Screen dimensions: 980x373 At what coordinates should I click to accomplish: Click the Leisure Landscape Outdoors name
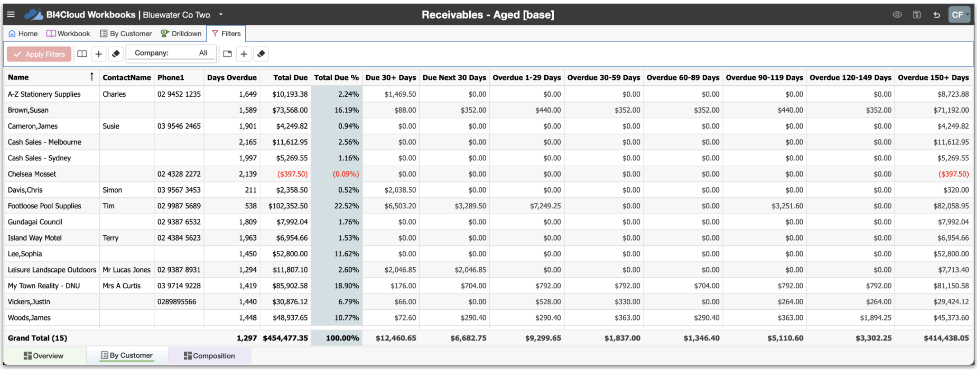click(52, 270)
